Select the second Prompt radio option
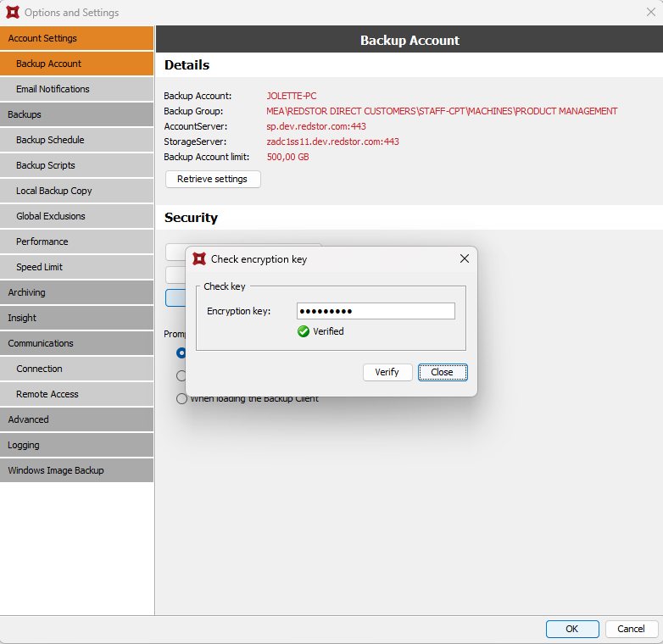The width and height of the screenshot is (663, 644). (x=181, y=375)
